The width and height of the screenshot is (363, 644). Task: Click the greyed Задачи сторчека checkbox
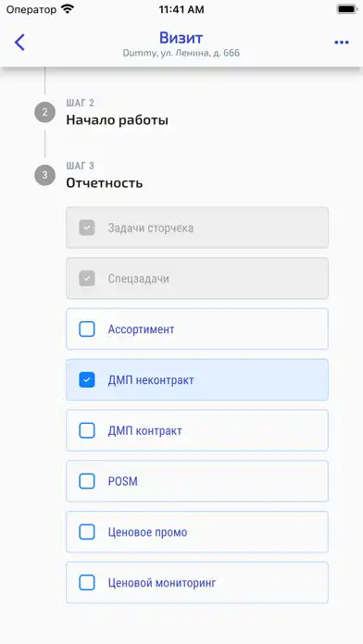[x=87, y=228]
